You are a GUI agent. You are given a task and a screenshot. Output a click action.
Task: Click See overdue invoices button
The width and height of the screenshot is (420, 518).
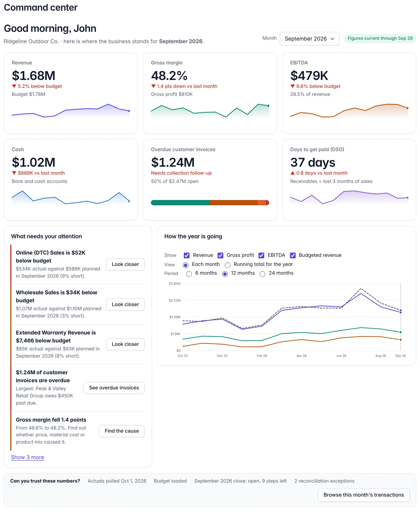(x=114, y=388)
